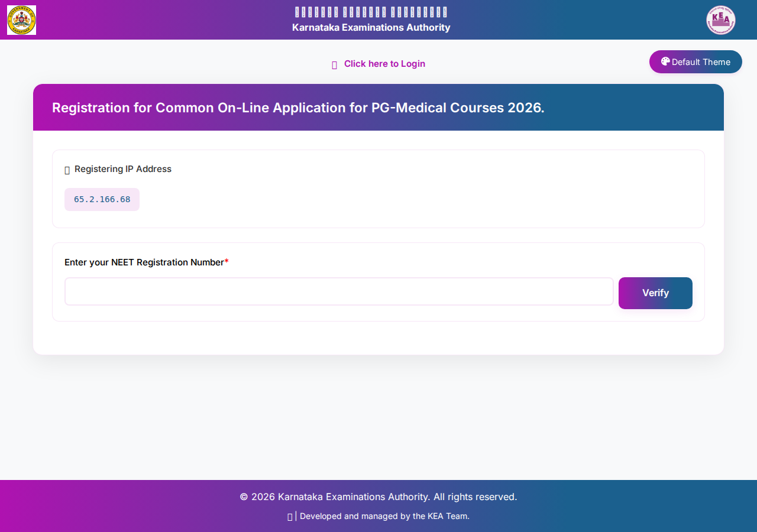
Task: Click the Verify button
Action: pyautogui.click(x=655, y=293)
